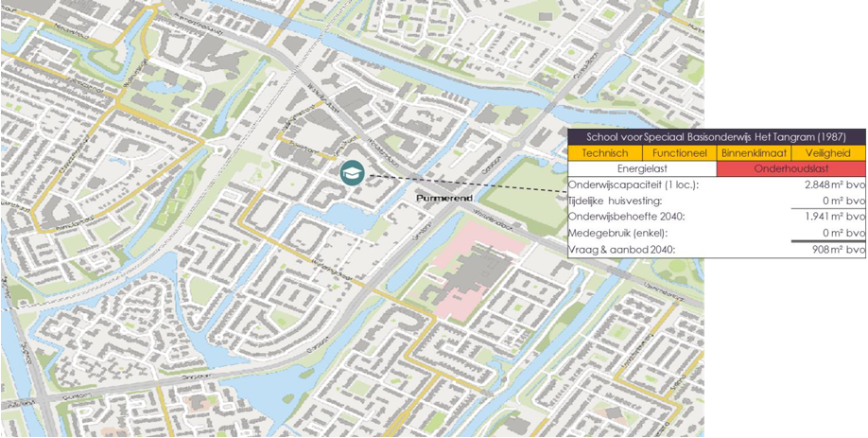The height and width of the screenshot is (438, 868).
Task: Click the Vraag & aanbod 2040 label
Action: click(622, 249)
